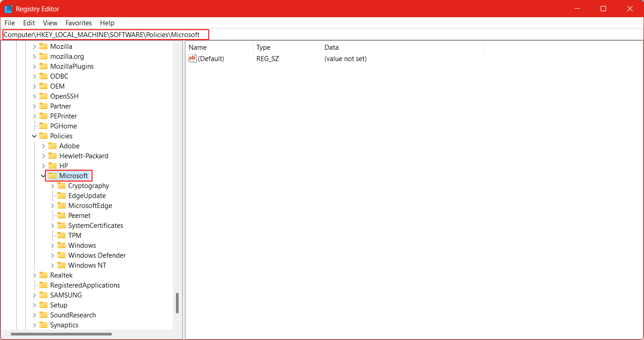Click the Partner folder icon
This screenshot has height=340, width=644.
pyautogui.click(x=43, y=106)
